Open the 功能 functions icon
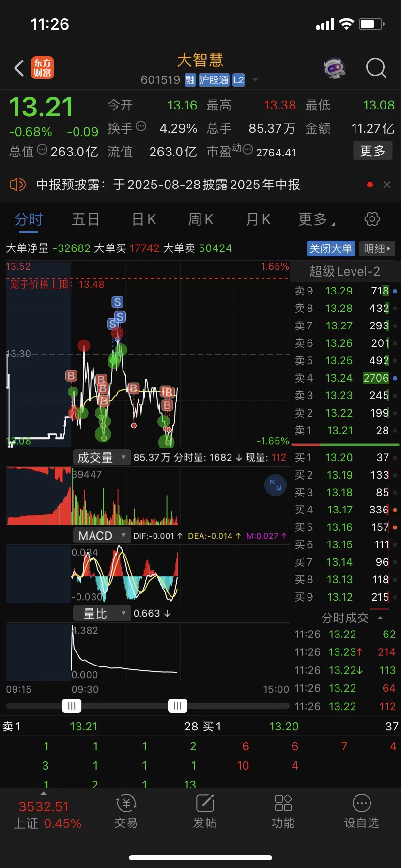Image resolution: width=401 pixels, height=868 pixels. tap(283, 812)
